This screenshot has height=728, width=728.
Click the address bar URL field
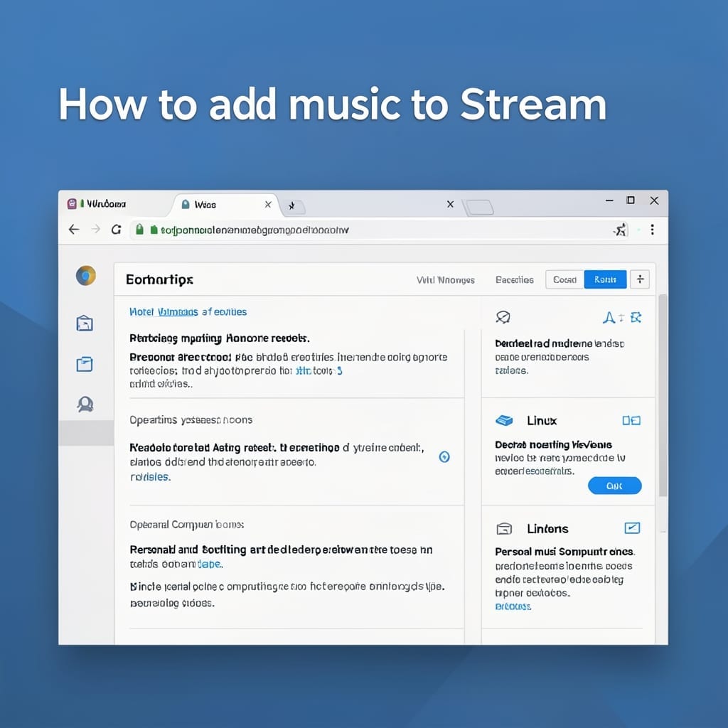pyautogui.click(x=378, y=230)
